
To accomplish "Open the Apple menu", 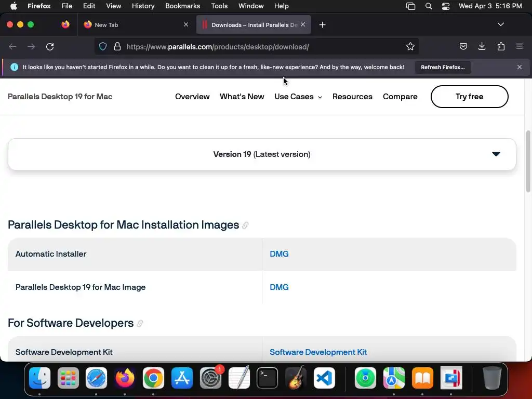I will point(14,6).
